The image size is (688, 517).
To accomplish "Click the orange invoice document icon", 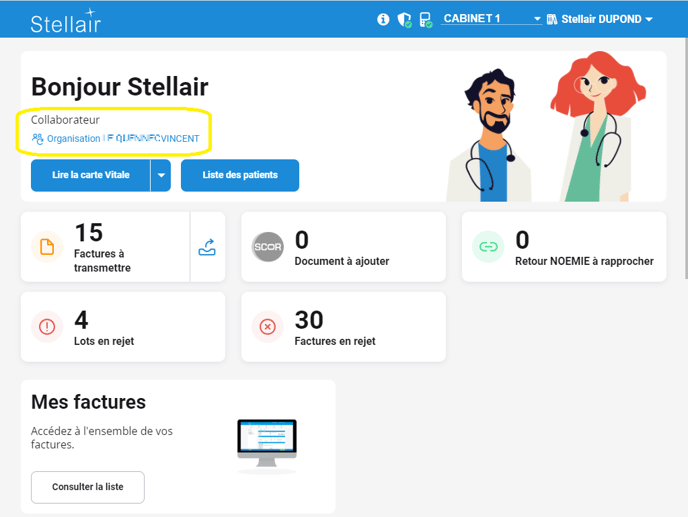I will 47,247.
